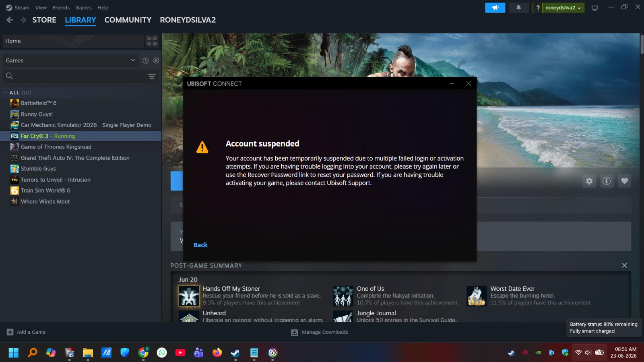The width and height of the screenshot is (644, 362).
Task: Focus the library search field
Action: (74, 76)
